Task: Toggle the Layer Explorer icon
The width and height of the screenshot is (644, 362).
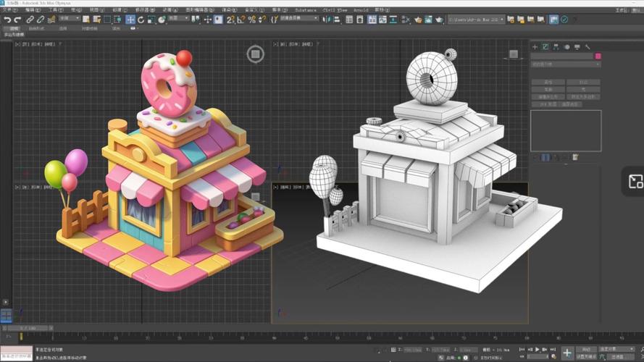Action: pyautogui.click(x=360, y=20)
